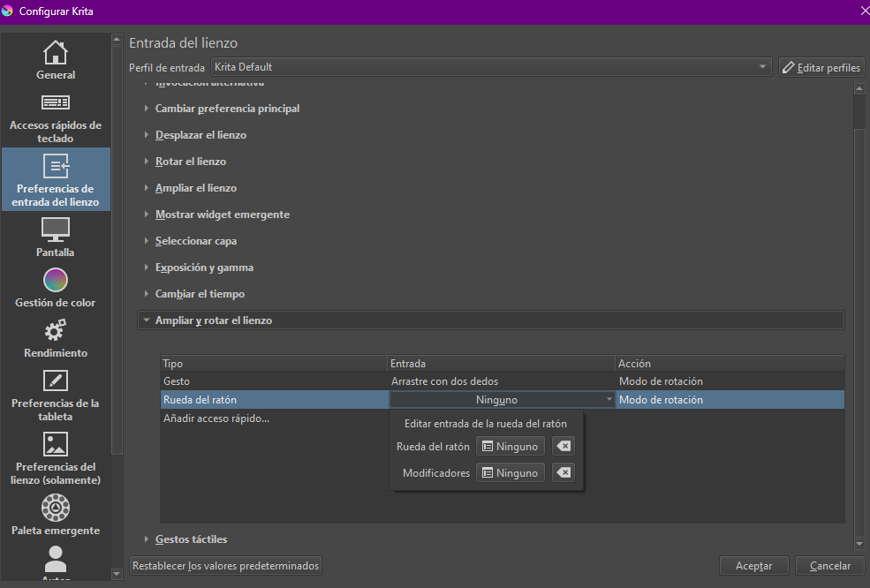Open Gestión de color settings icon
This screenshot has height=588, width=870.
pos(56,280)
